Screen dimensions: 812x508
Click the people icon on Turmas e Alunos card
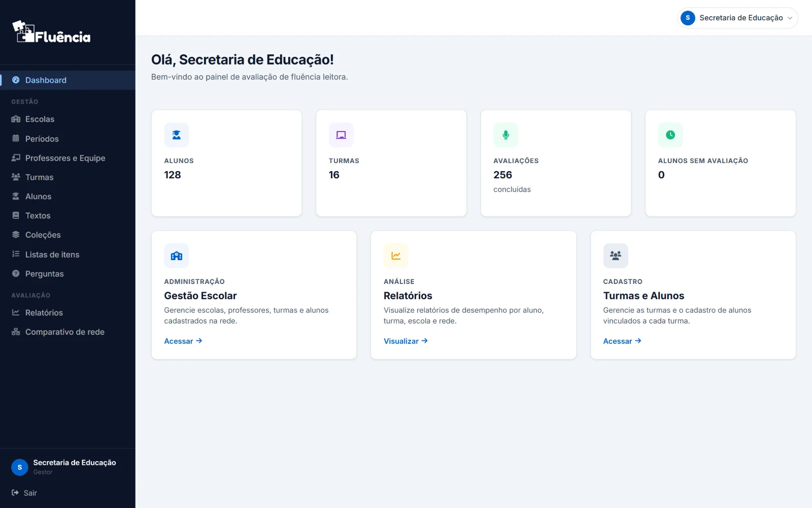[x=616, y=256]
